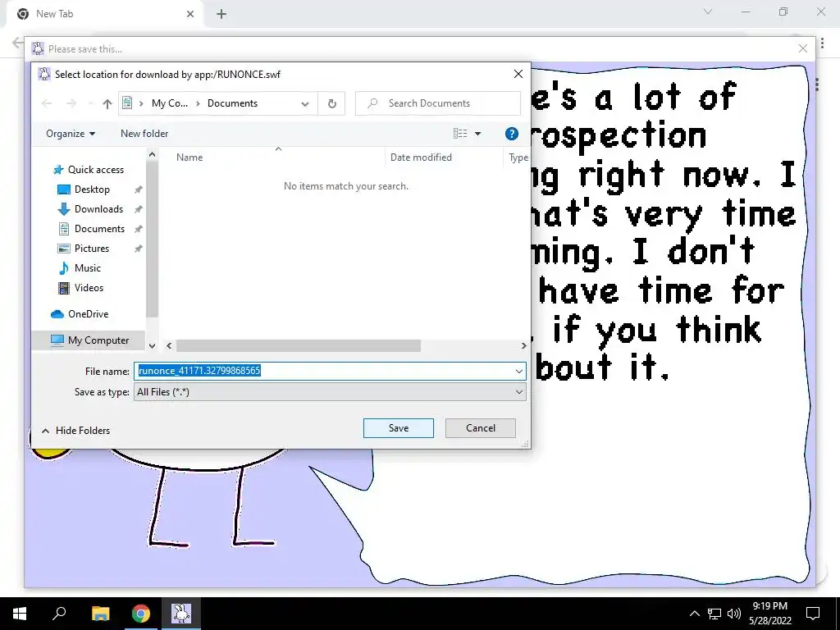The image size is (840, 630).
Task: Open Chrome tab search chevron
Action: point(708,11)
